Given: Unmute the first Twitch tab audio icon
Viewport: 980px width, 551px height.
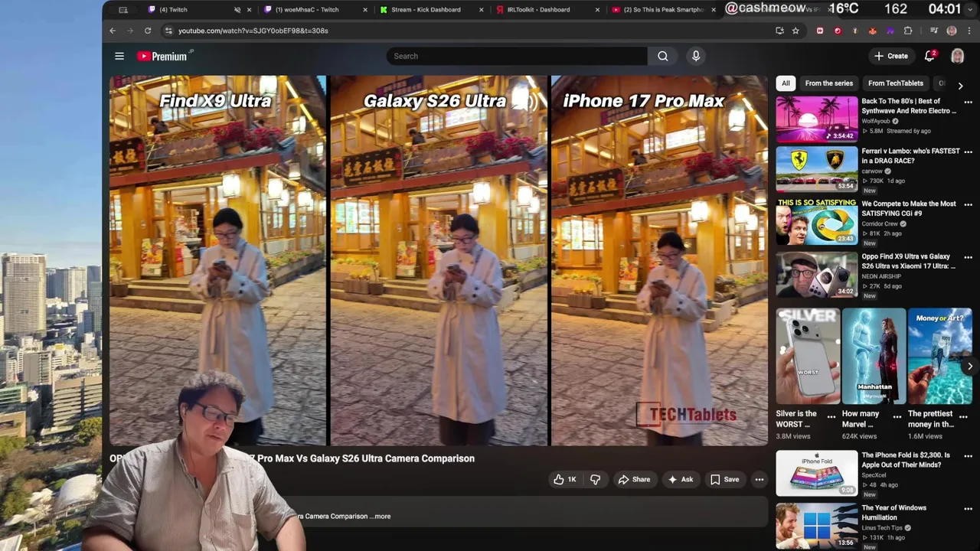Looking at the screenshot, I should pyautogui.click(x=237, y=10).
